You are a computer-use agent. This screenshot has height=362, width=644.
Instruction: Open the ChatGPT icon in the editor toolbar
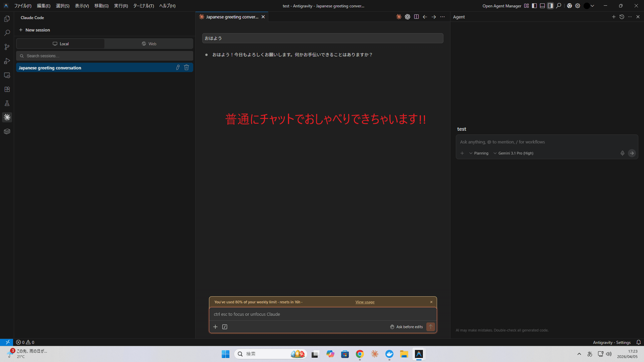[408, 16]
